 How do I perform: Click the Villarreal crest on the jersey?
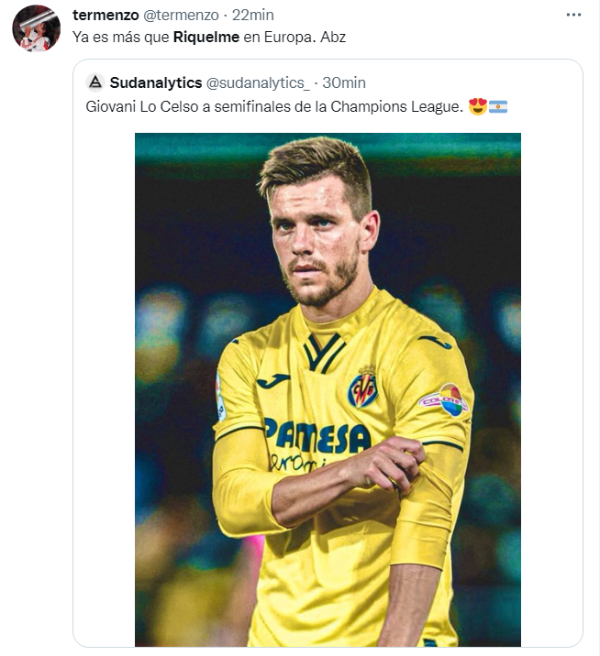pos(362,389)
